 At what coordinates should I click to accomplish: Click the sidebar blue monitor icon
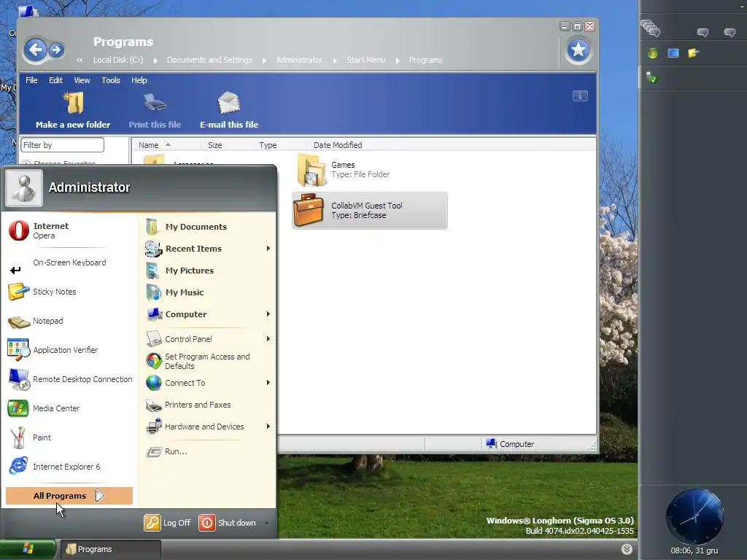pyautogui.click(x=673, y=52)
